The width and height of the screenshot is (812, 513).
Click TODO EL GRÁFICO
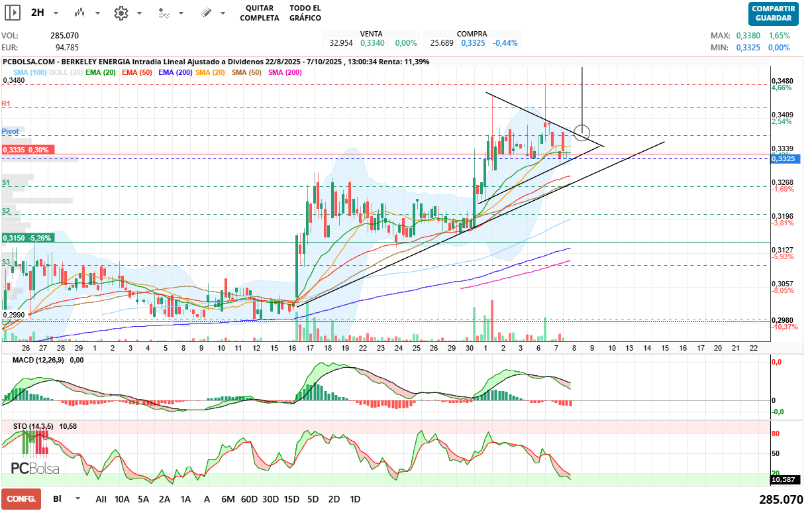[x=305, y=13]
